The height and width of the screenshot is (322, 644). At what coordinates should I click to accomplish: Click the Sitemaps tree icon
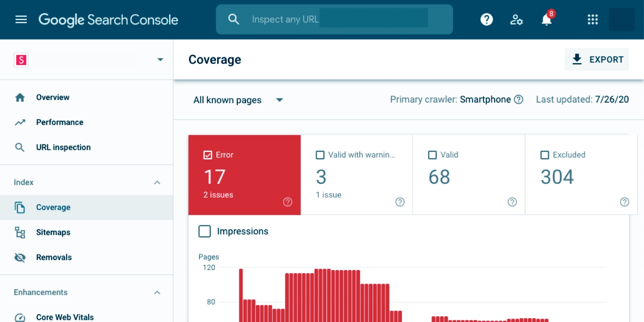[x=20, y=232]
